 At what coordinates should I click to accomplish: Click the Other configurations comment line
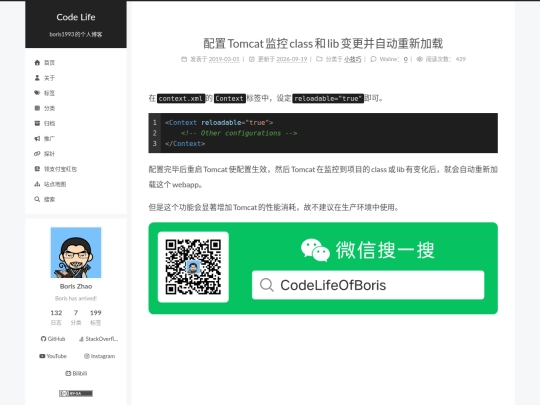point(239,133)
